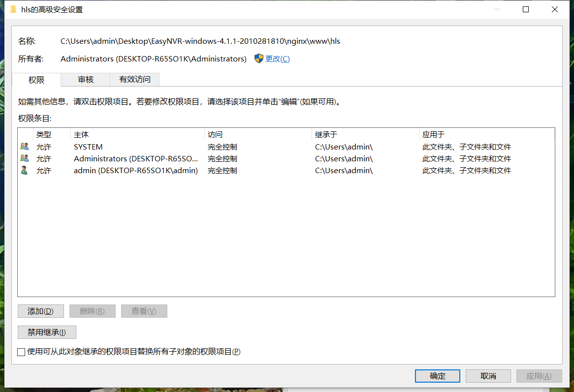The width and height of the screenshot is (574, 392).
Task: Click the 应用(A) button
Action: click(x=539, y=376)
